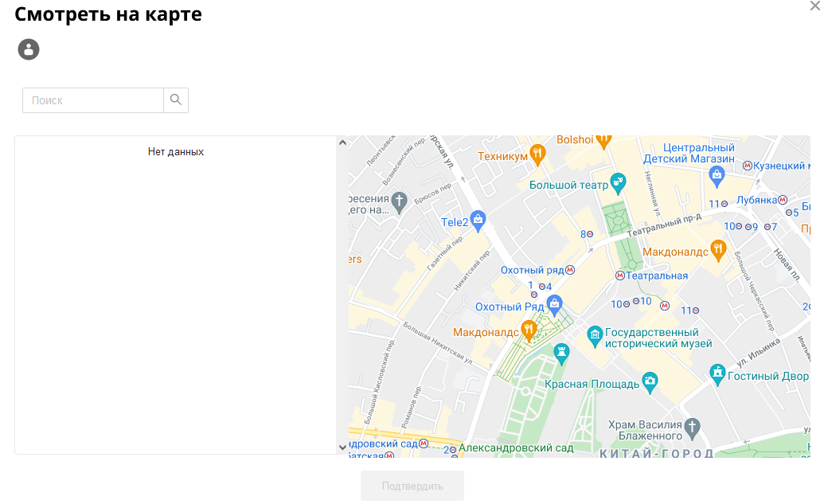
Task: Click the Нет данных text
Action: [175, 152]
